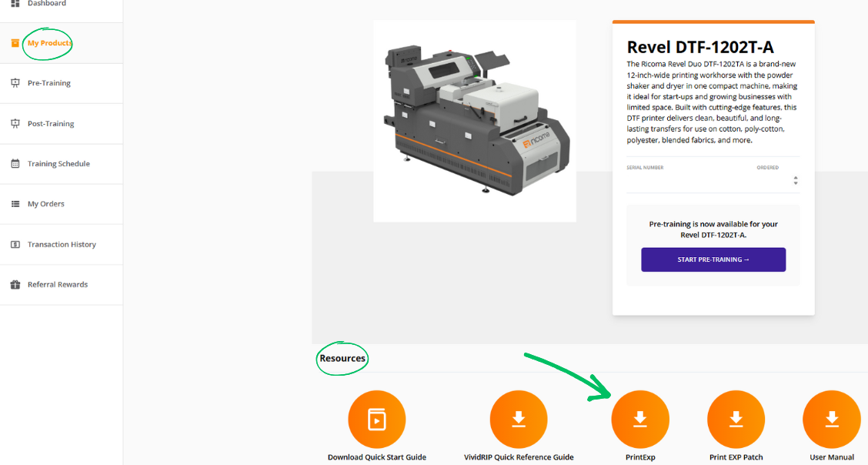Click the Resources section heading

click(x=342, y=358)
